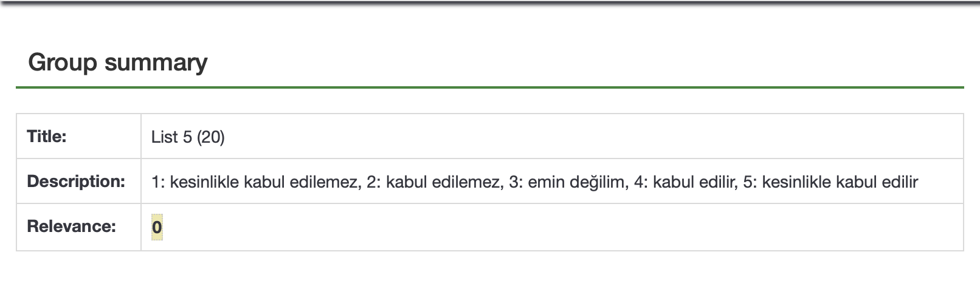Click the dark bar at page top
Image resolution: width=980 pixels, height=300 pixels.
pyautogui.click(x=489, y=2)
